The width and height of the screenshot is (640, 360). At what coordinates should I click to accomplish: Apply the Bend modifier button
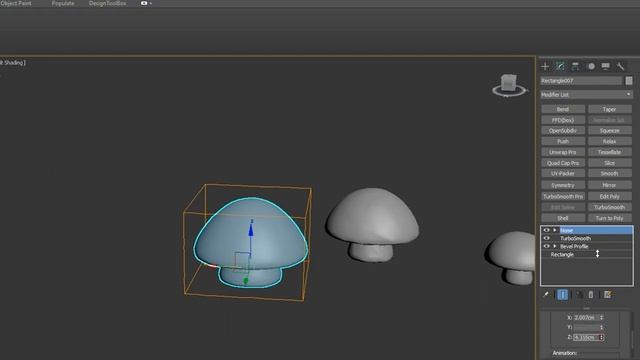point(563,109)
